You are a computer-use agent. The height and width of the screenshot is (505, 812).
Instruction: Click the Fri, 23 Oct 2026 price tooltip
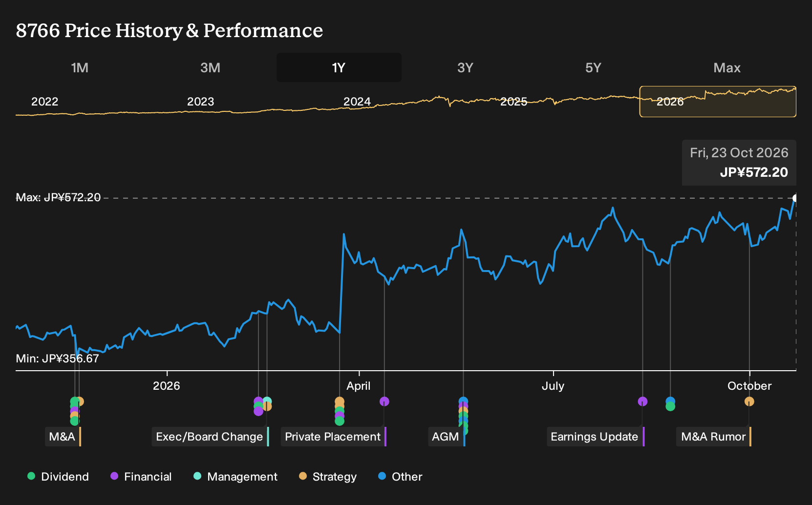739,163
